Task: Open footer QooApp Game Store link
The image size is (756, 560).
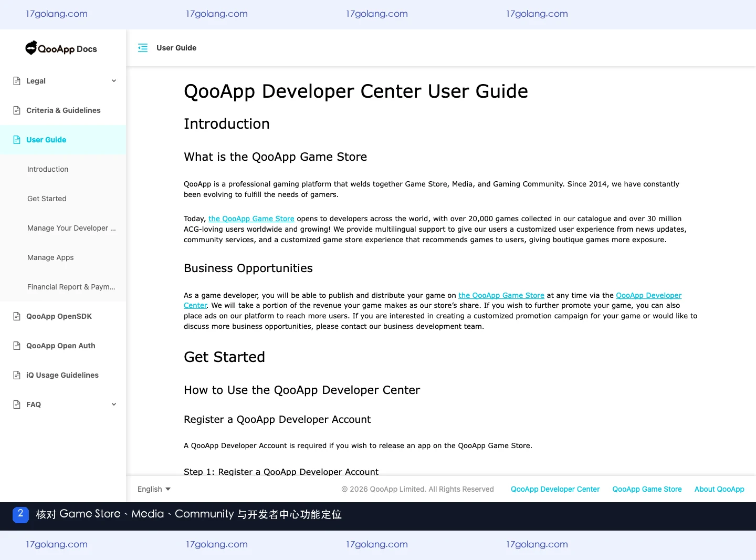Action: pyautogui.click(x=647, y=489)
